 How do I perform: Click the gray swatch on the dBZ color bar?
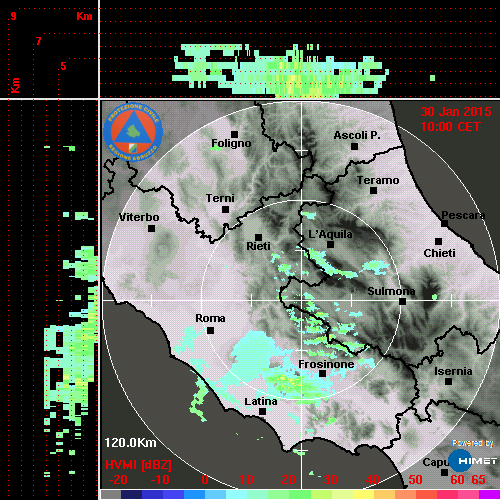(x=111, y=494)
